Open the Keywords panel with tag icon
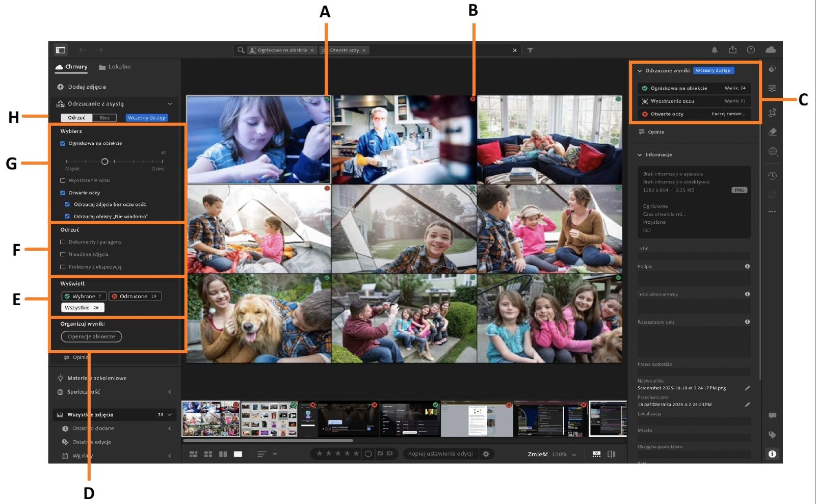This screenshot has height=504, width=816. coord(773,435)
